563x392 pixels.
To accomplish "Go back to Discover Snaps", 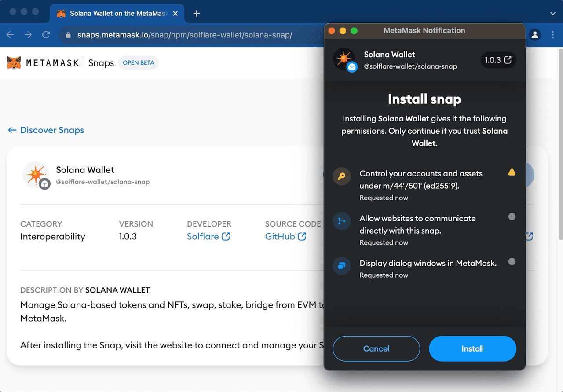I will pyautogui.click(x=46, y=130).
